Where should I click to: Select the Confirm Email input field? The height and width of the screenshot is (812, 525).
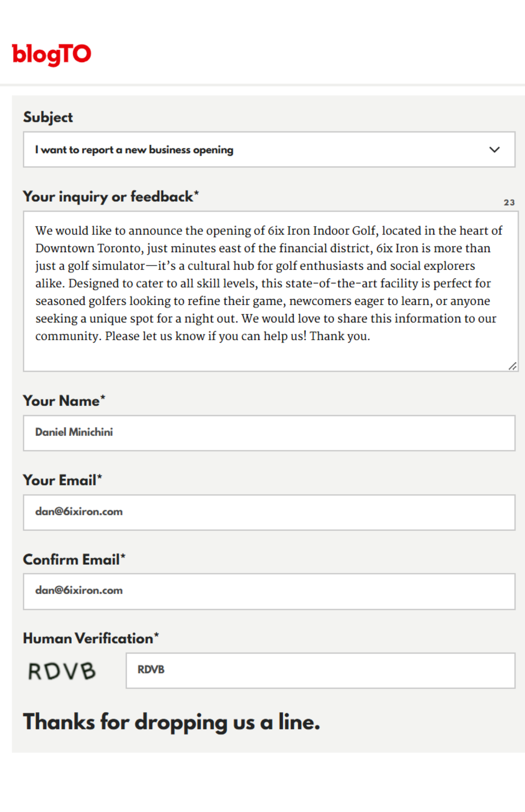pyautogui.click(x=269, y=591)
